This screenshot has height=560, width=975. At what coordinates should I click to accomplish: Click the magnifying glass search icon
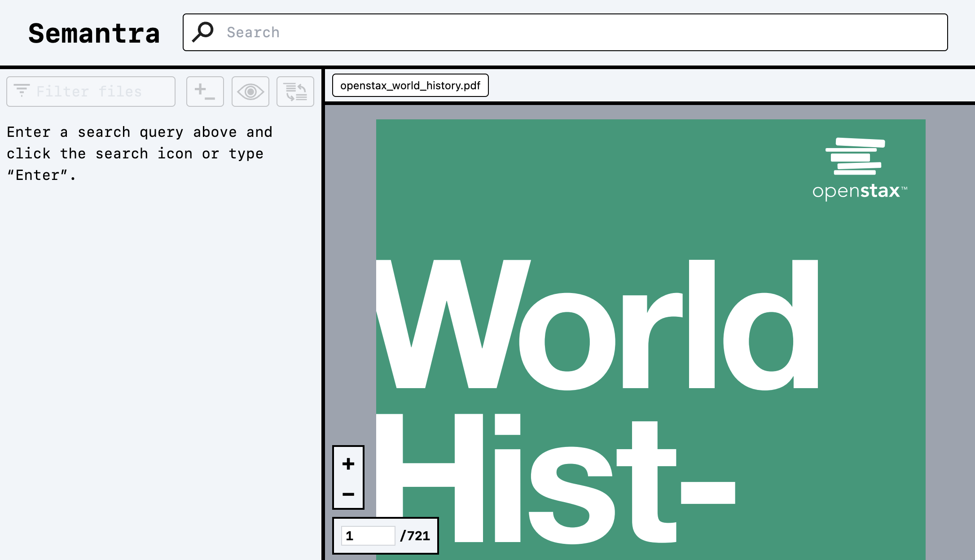click(203, 32)
